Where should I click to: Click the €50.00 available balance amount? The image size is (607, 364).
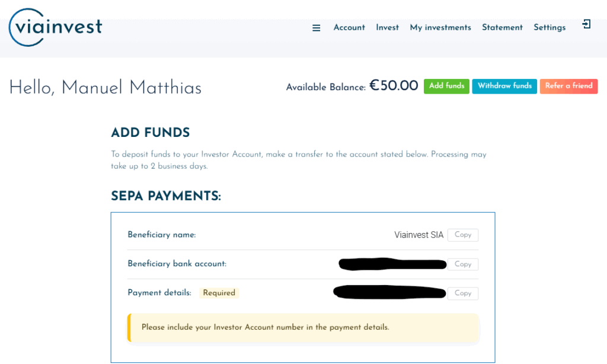tap(394, 86)
